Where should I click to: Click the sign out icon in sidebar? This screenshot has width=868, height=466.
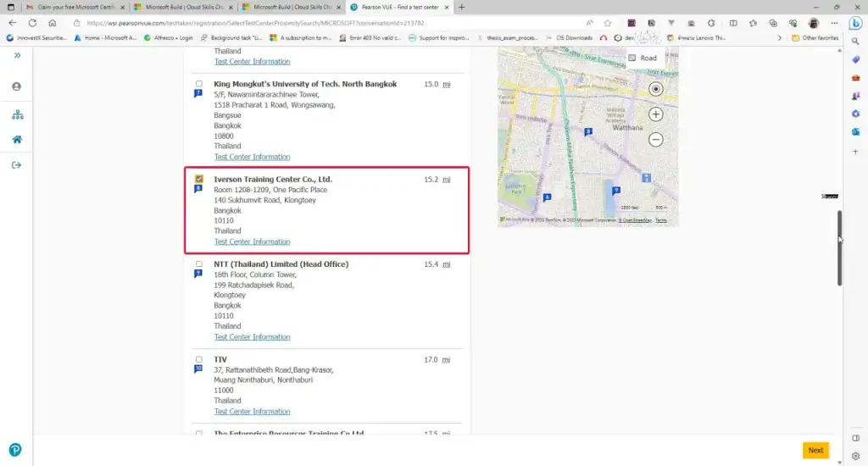[x=17, y=165]
